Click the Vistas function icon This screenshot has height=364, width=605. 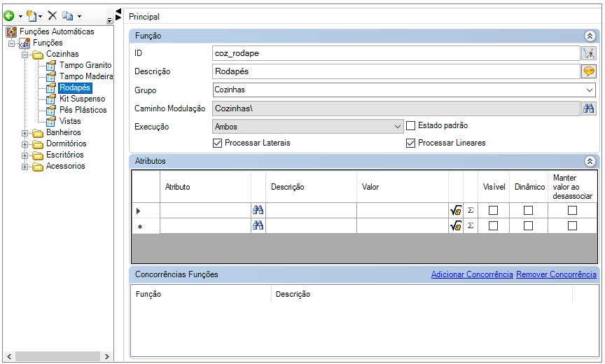[50, 121]
